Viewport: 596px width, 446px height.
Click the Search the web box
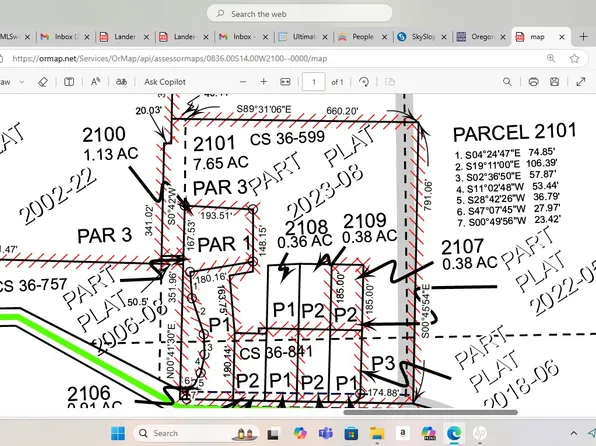coord(300,14)
